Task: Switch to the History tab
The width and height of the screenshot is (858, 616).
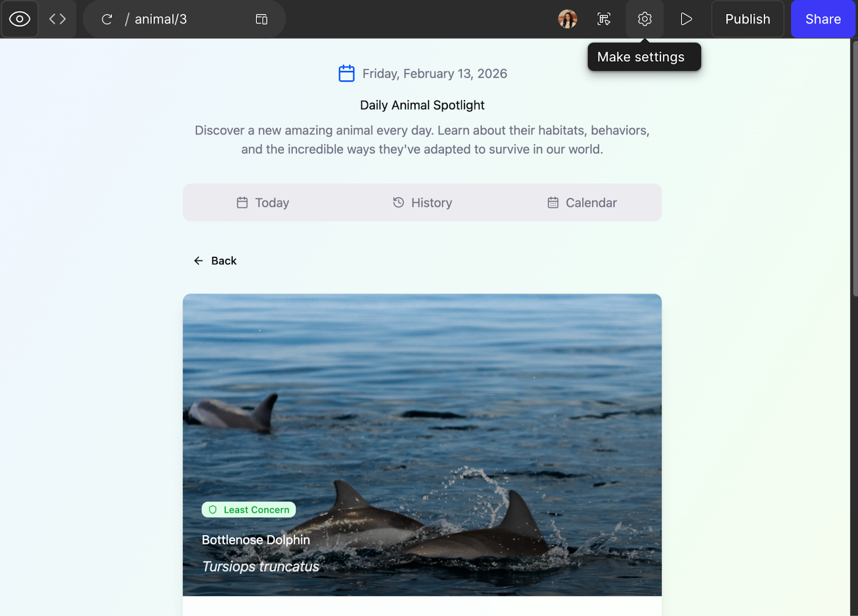Action: 422,203
